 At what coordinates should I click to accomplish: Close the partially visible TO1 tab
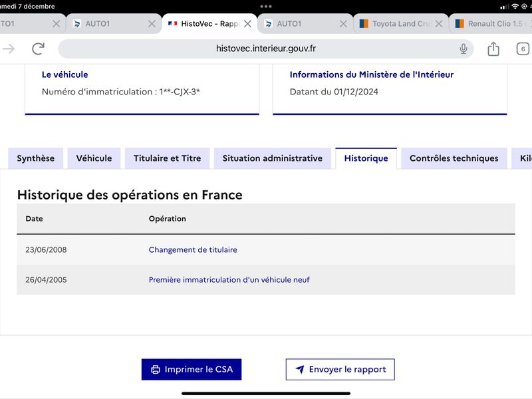pos(57,24)
